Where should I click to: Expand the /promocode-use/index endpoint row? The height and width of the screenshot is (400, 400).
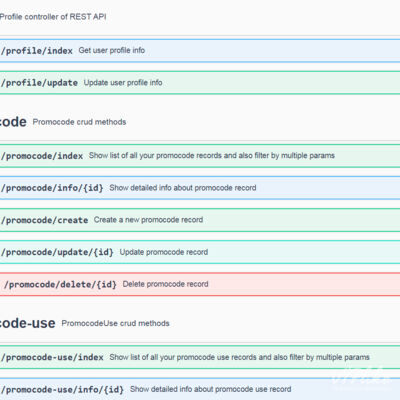pyautogui.click(x=200, y=357)
